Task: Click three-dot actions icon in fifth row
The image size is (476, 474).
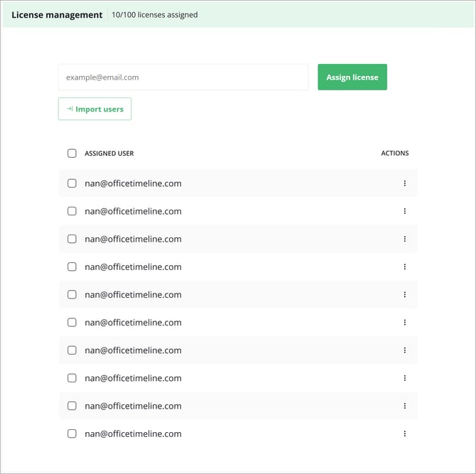Action: 404,294
